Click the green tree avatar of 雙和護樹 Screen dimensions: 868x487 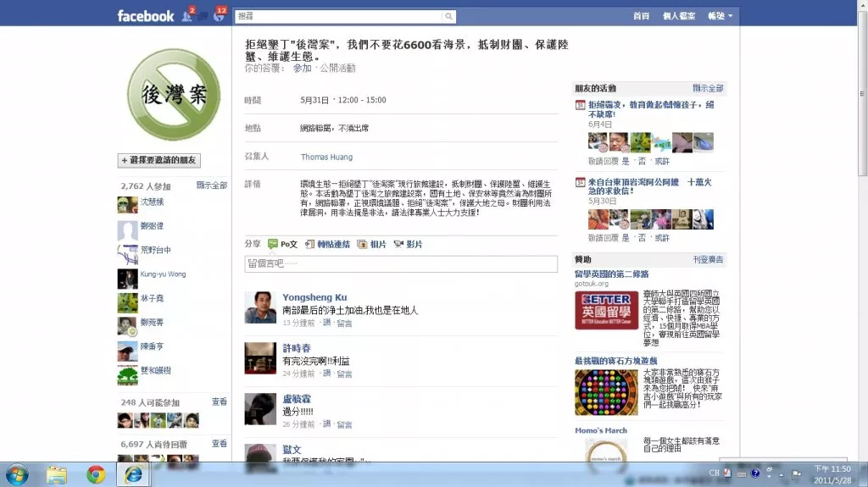coord(127,374)
